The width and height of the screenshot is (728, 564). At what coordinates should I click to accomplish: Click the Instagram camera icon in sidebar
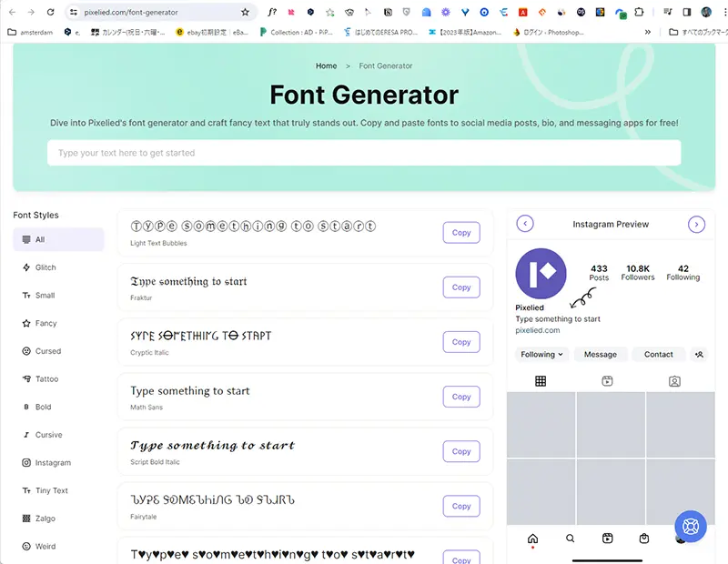coord(26,462)
